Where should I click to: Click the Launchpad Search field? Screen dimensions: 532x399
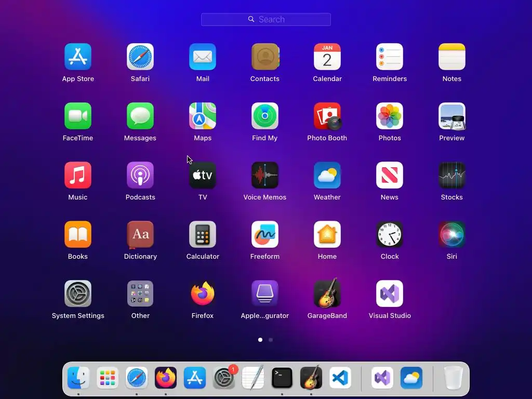pos(266,19)
